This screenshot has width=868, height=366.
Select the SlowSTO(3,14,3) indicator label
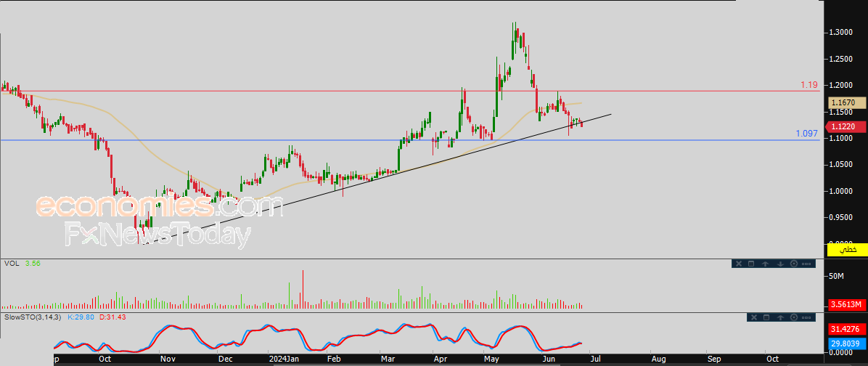[x=33, y=317]
